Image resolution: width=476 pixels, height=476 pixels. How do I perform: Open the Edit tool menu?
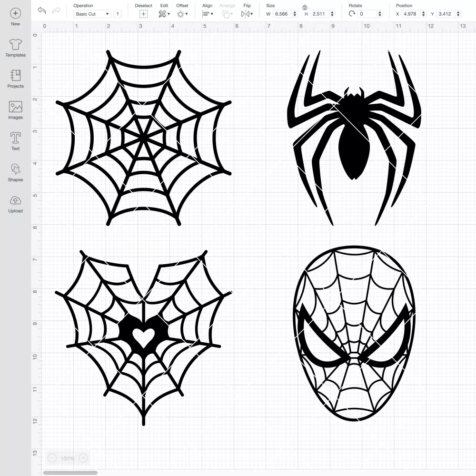[164, 14]
